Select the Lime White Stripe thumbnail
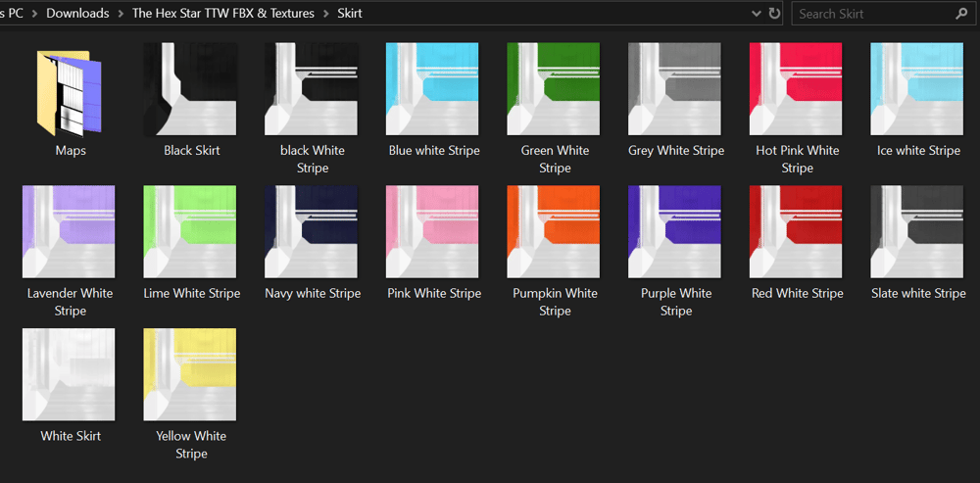Screen dimensions: 980x483 click(190, 232)
